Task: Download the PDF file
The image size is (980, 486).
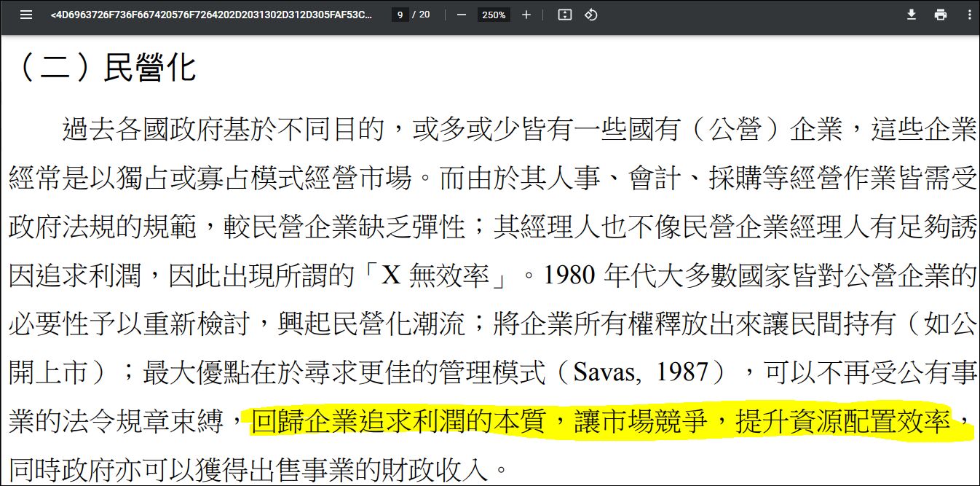Action: 911,15
